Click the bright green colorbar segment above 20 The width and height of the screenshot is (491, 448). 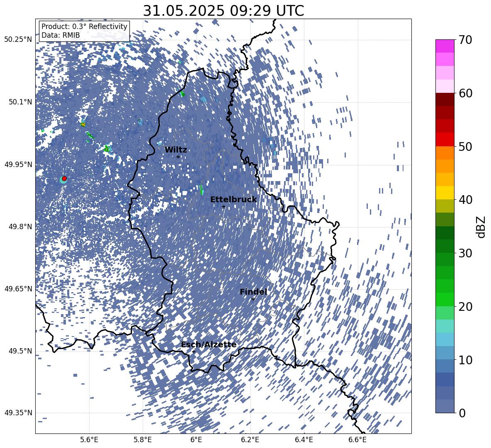pyautogui.click(x=445, y=299)
